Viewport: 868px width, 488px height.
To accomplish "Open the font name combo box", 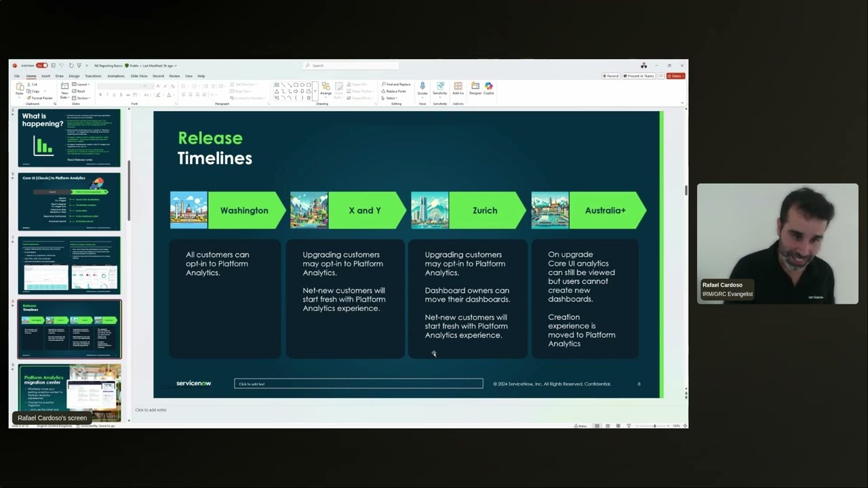I will [119, 86].
